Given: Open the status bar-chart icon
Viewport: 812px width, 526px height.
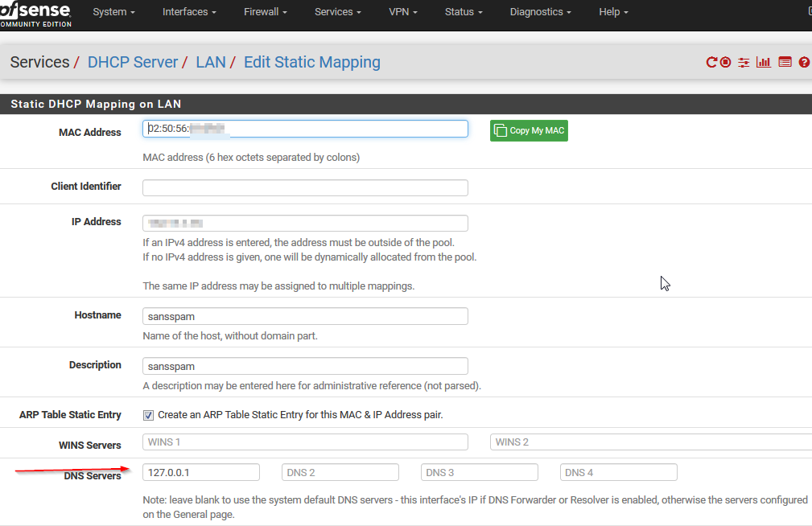Looking at the screenshot, I should coord(764,63).
